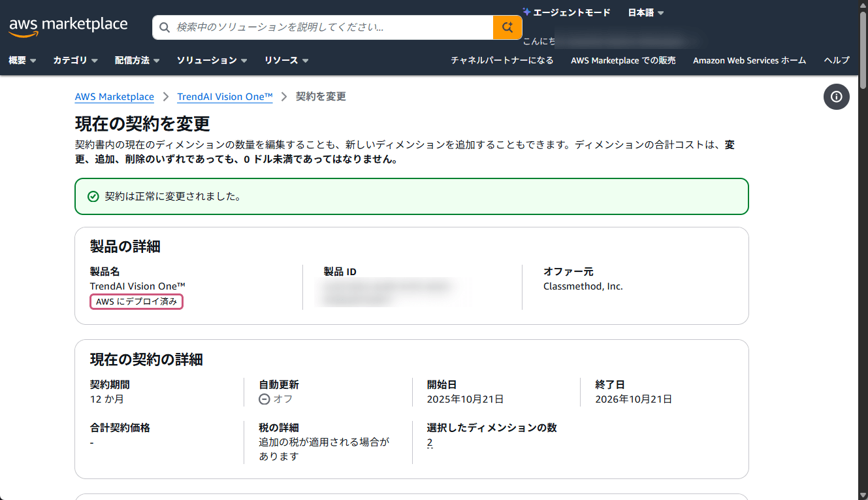Click the 製品 ID label
Viewport: 868px width, 500px height.
(340, 272)
